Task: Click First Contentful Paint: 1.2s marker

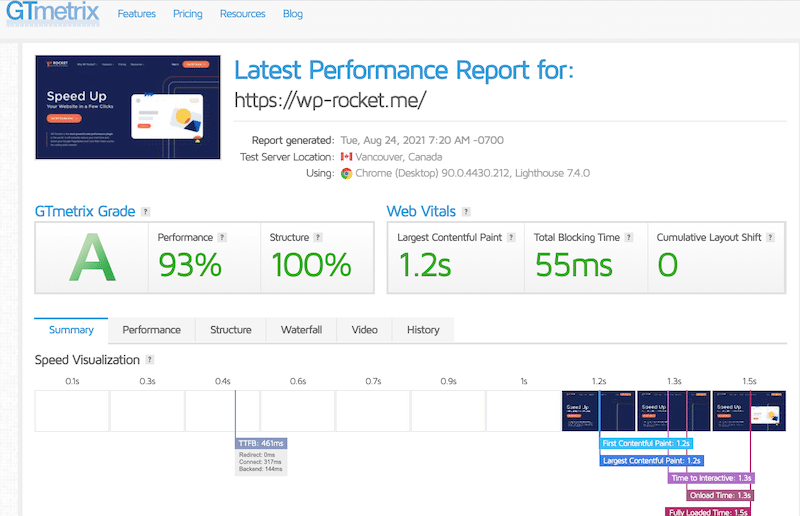Action: (646, 443)
